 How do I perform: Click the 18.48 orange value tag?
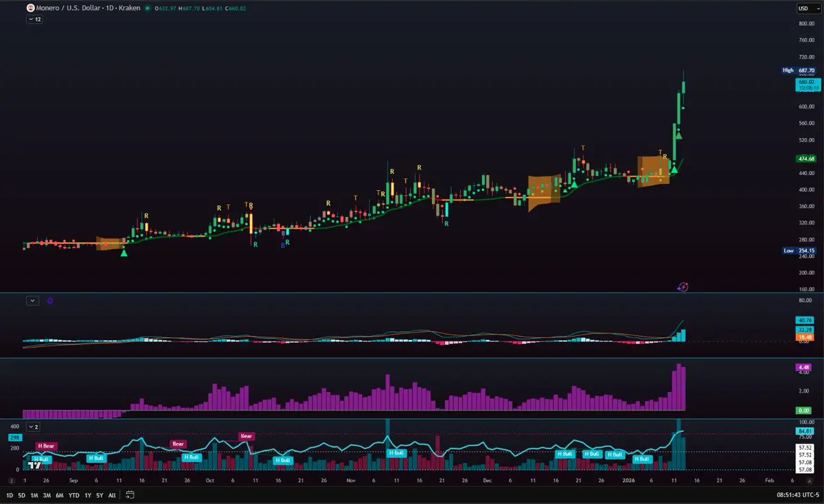805,336
